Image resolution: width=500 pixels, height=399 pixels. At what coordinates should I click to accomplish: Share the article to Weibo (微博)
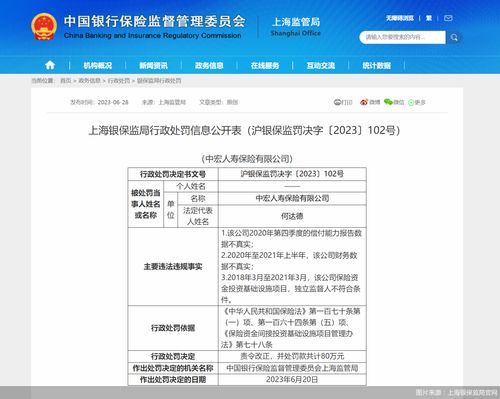point(370,102)
